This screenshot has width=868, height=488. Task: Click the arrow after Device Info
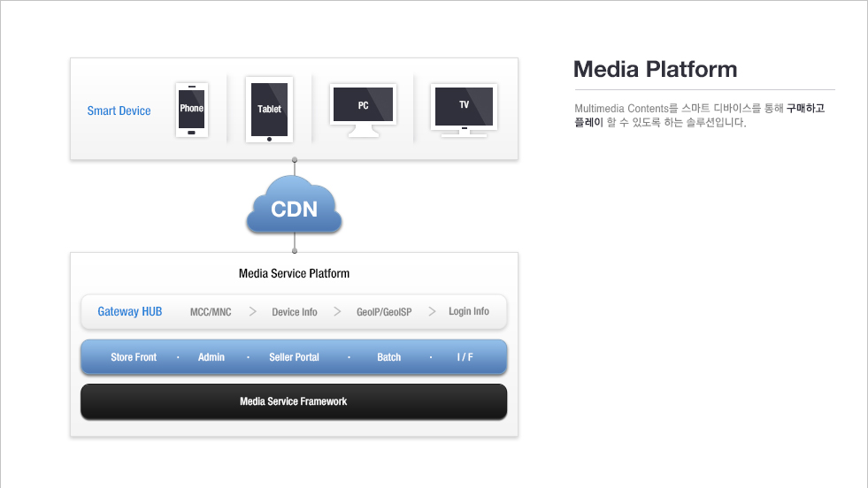(x=337, y=311)
